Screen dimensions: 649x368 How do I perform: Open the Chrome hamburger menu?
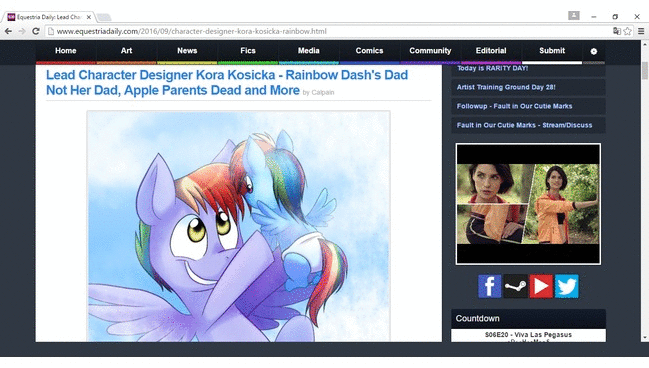(641, 31)
